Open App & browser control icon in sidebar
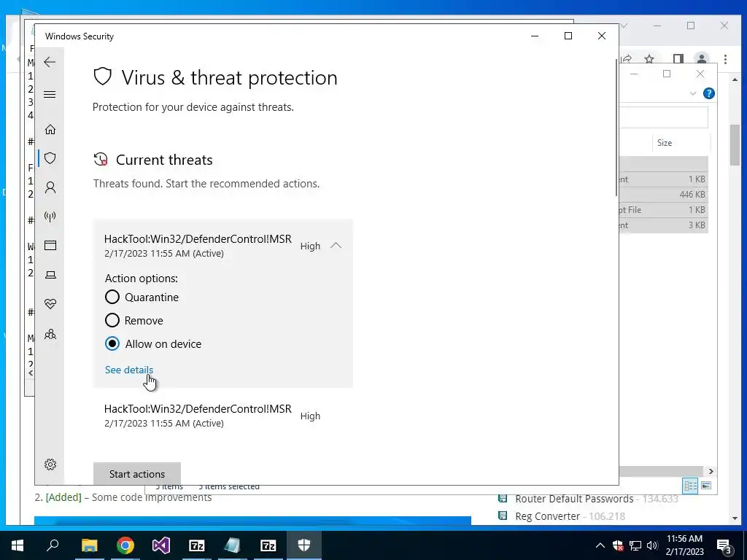 coord(50,245)
